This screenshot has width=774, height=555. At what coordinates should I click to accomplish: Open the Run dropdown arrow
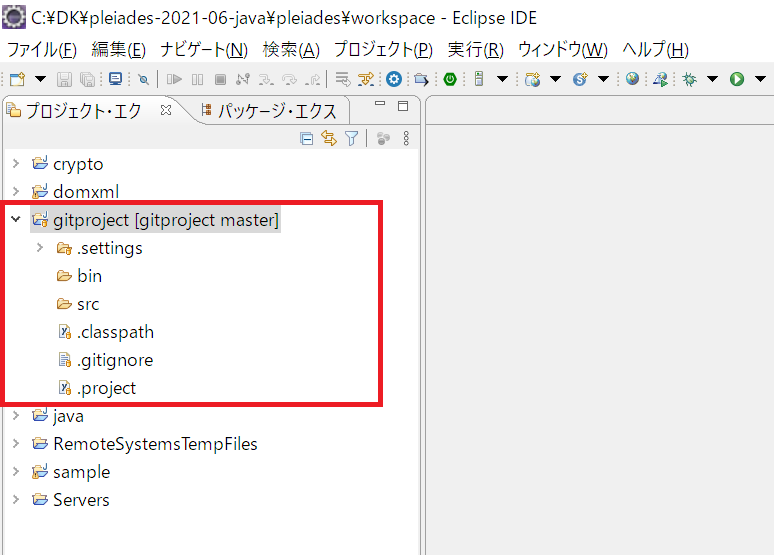(x=760, y=79)
